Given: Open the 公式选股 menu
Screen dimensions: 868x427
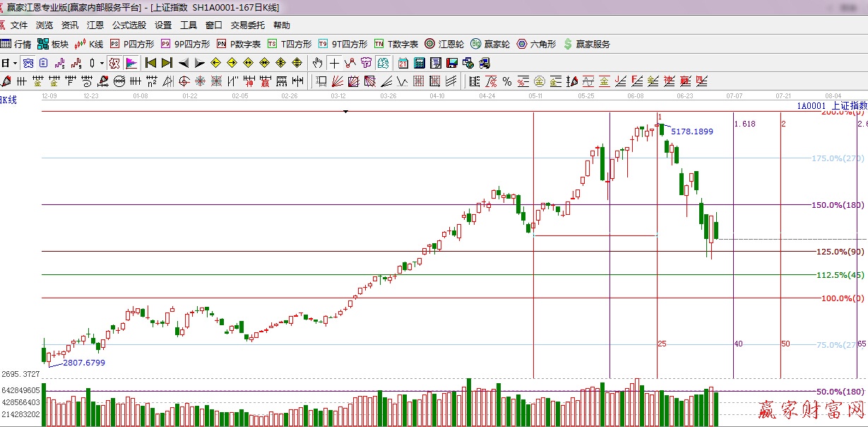Looking at the screenshot, I should pos(129,25).
